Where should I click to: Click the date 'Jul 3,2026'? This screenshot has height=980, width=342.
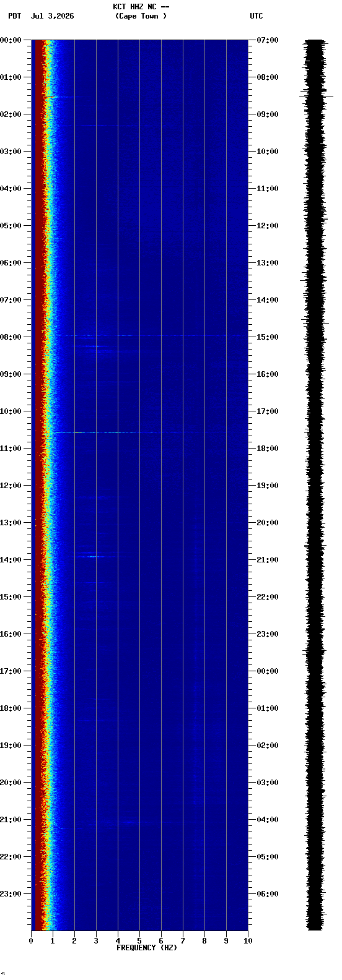[x=52, y=16]
